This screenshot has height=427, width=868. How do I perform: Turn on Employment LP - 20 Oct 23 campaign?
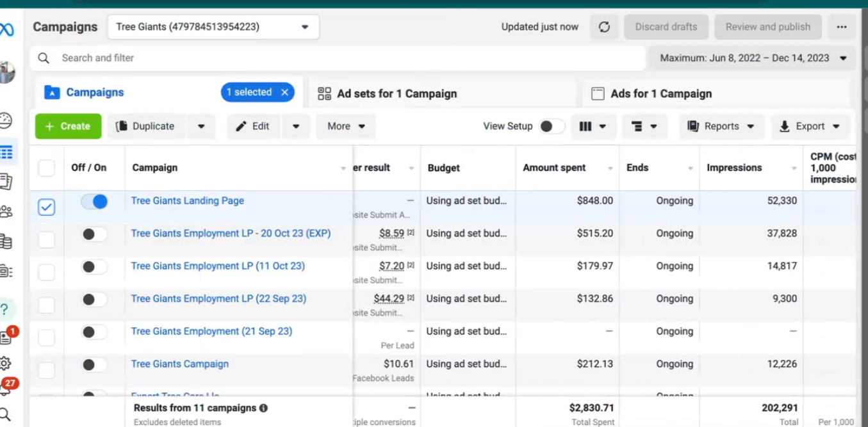click(x=94, y=234)
